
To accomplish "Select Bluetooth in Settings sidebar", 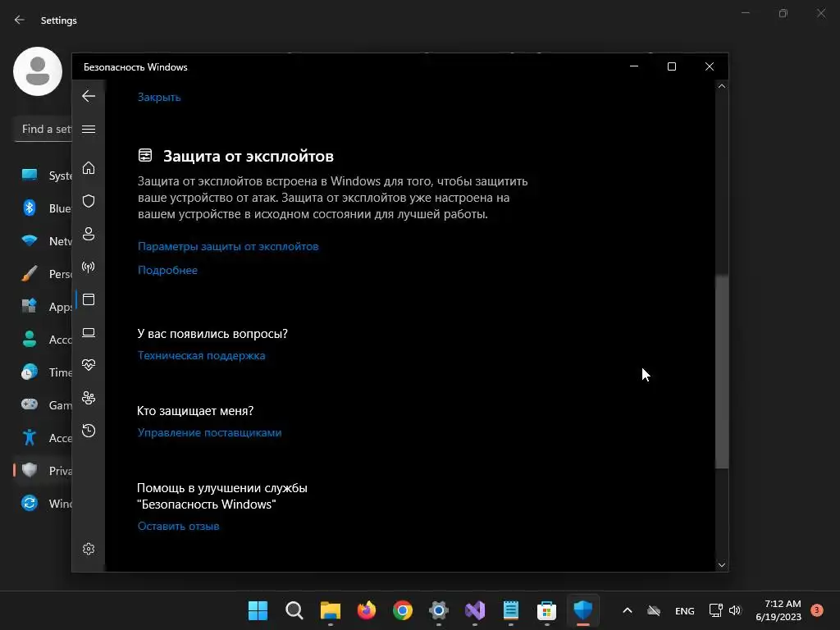I will click(x=43, y=208).
